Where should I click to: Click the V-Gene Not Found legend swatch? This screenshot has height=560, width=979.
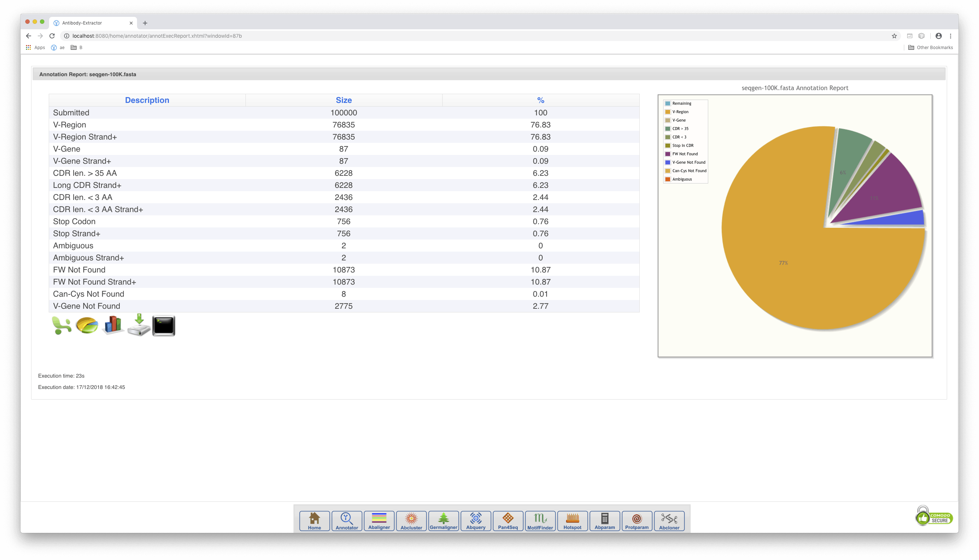tap(668, 162)
